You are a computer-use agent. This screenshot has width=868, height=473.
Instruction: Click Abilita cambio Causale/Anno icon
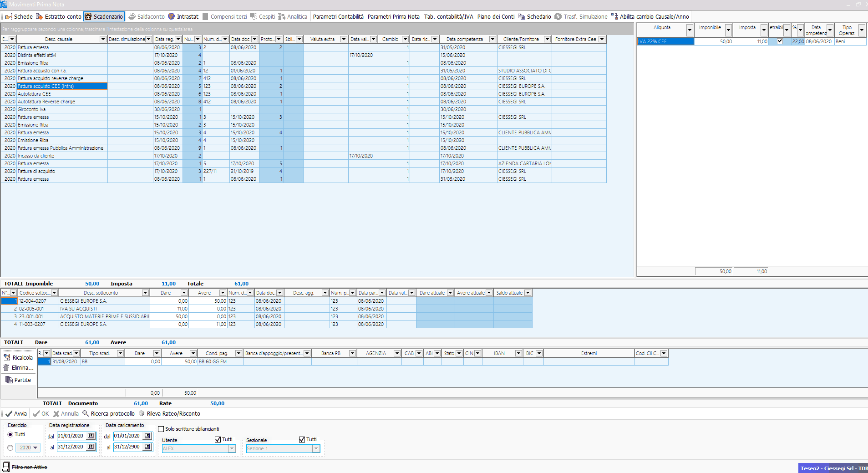(x=614, y=16)
